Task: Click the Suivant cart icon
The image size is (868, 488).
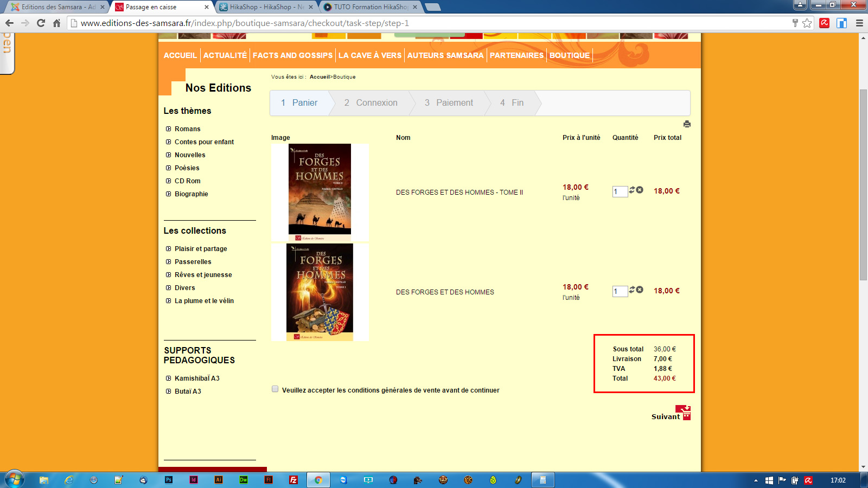Action: (683, 412)
